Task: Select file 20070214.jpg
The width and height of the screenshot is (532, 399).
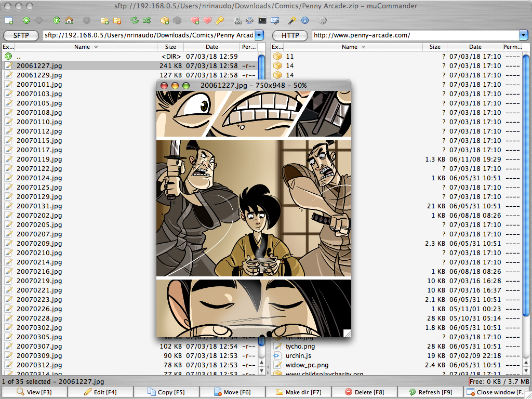Action: 80,262
